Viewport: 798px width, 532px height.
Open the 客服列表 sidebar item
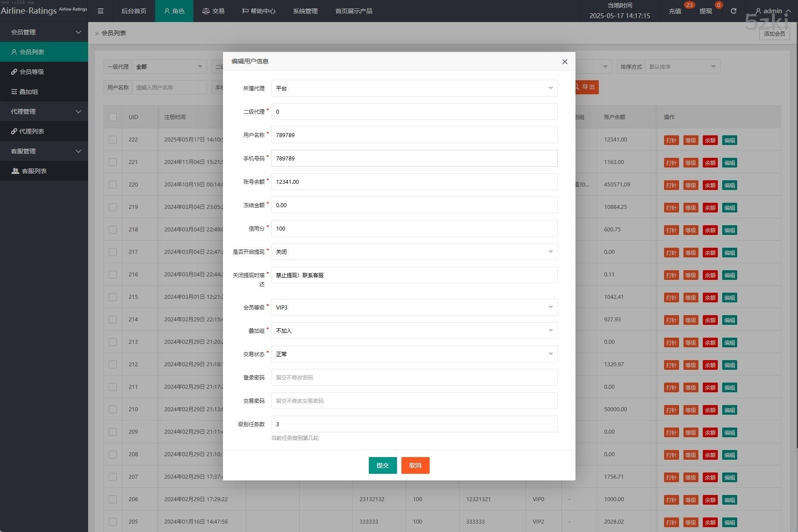(x=44, y=171)
